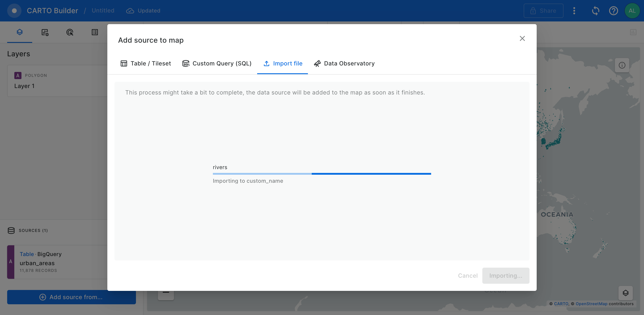Switch to the Table / Tileset tab
Screen dimensions: 644x315
(x=146, y=63)
